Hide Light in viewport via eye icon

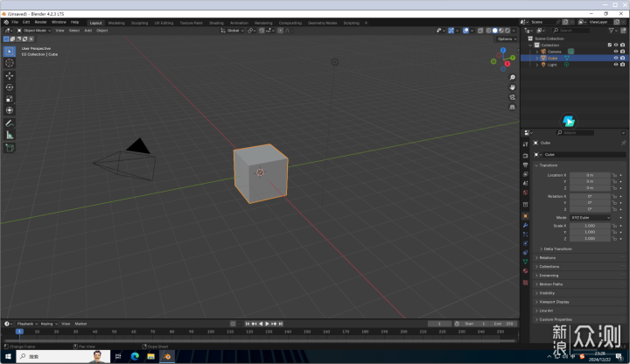pos(616,65)
